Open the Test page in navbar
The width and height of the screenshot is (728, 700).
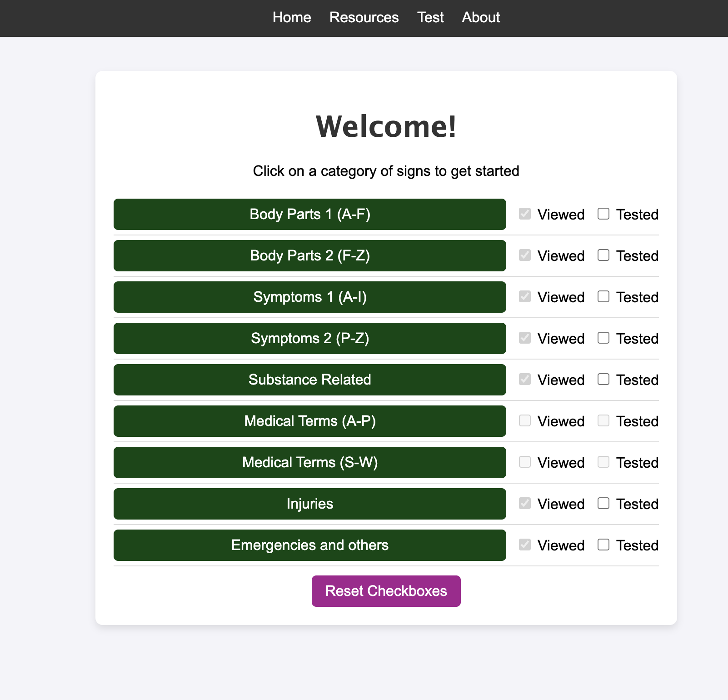tap(430, 17)
